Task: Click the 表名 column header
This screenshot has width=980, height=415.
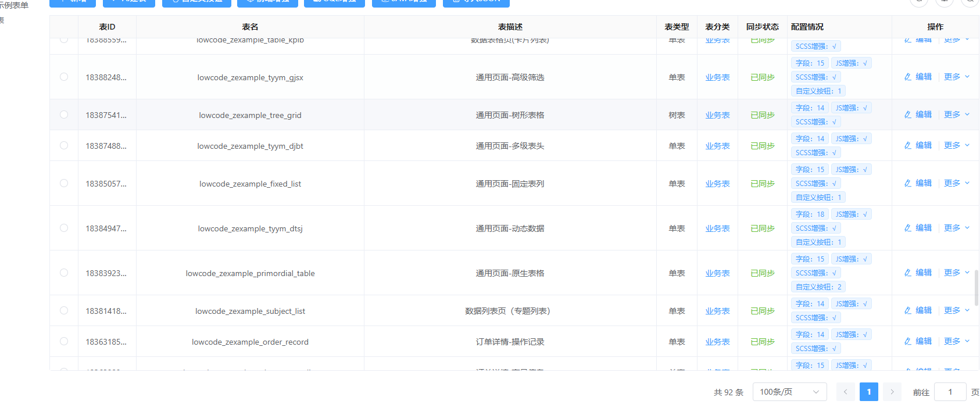Action: pos(250,27)
